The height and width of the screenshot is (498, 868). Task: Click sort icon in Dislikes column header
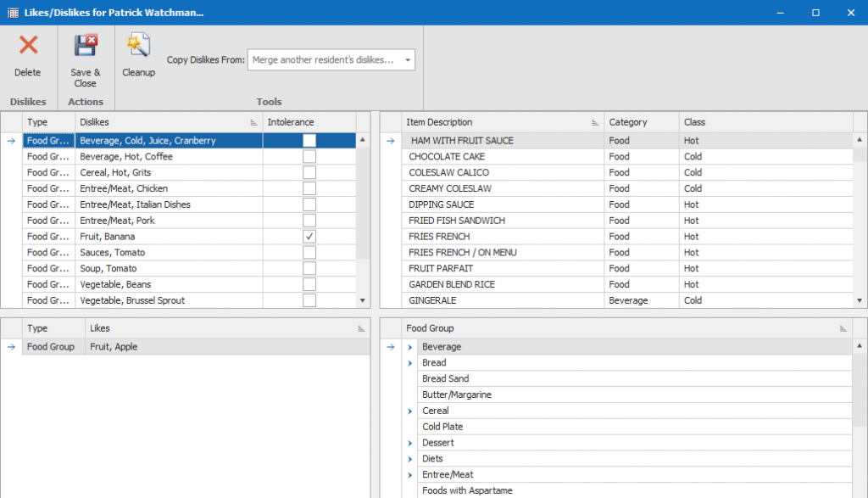pos(253,123)
